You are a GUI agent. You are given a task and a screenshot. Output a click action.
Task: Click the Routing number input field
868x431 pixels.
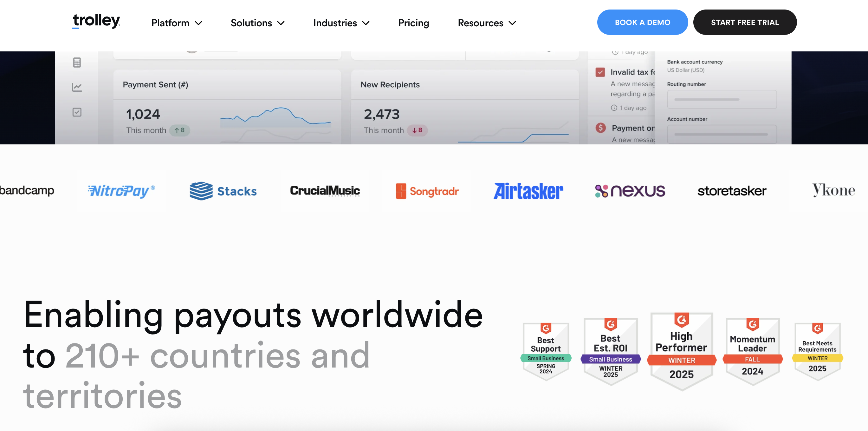coord(722,99)
